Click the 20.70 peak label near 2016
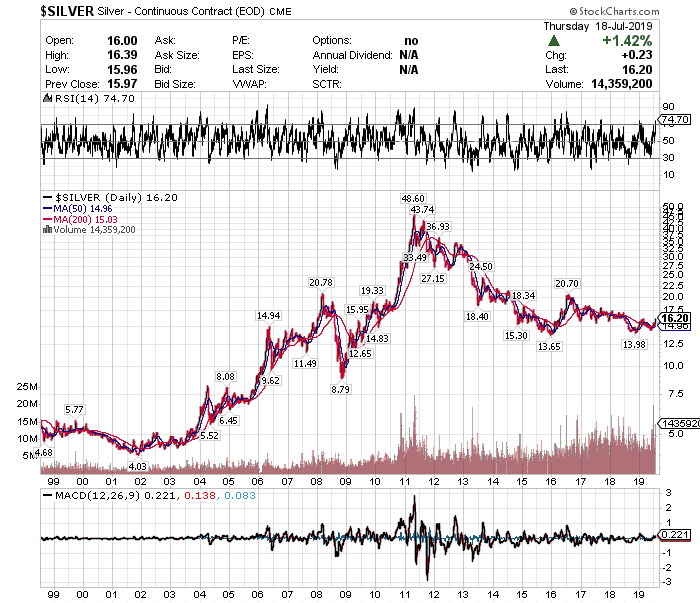Image resolution: width=700 pixels, height=603 pixels. pyautogui.click(x=567, y=283)
